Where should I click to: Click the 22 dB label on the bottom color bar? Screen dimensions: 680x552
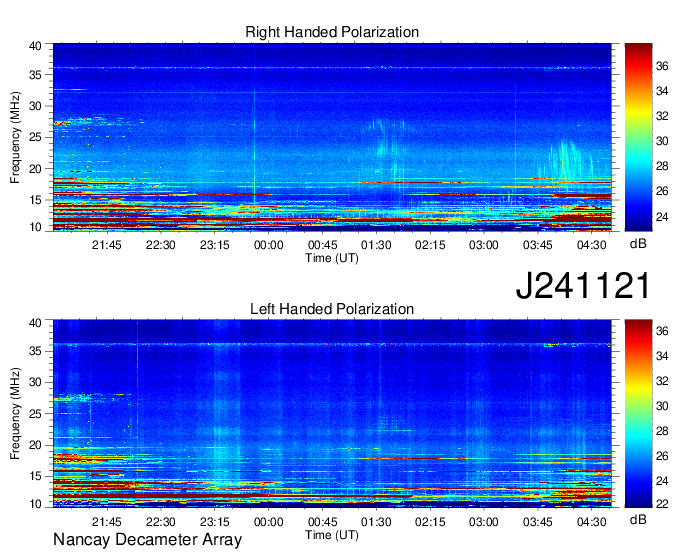662,503
